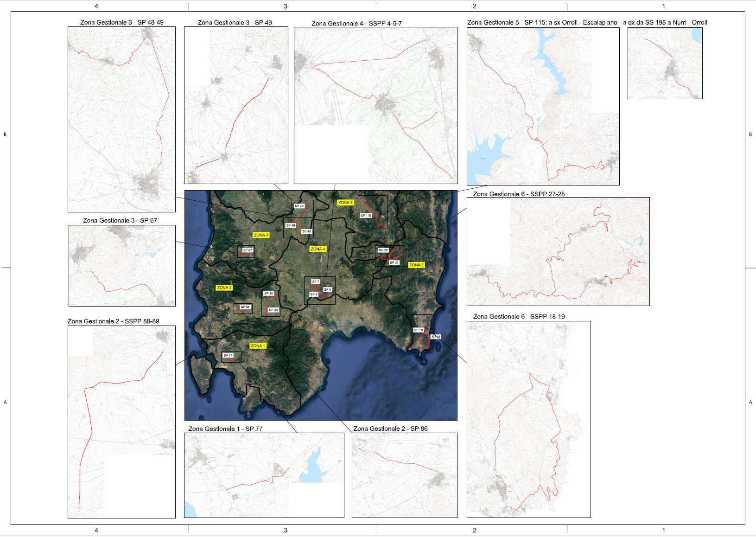
Task: Open the Zona Gestionale 6 - SSPP 27-28 inset map
Action: pos(558,251)
